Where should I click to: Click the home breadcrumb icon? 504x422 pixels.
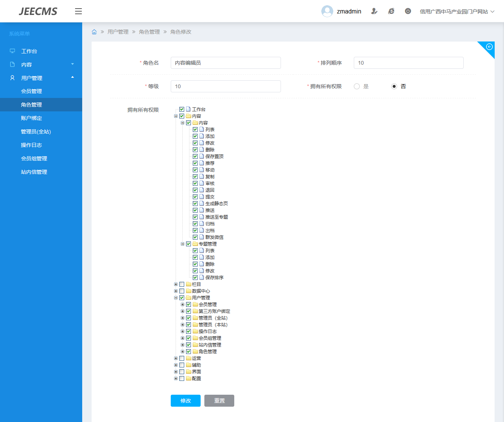tap(94, 32)
